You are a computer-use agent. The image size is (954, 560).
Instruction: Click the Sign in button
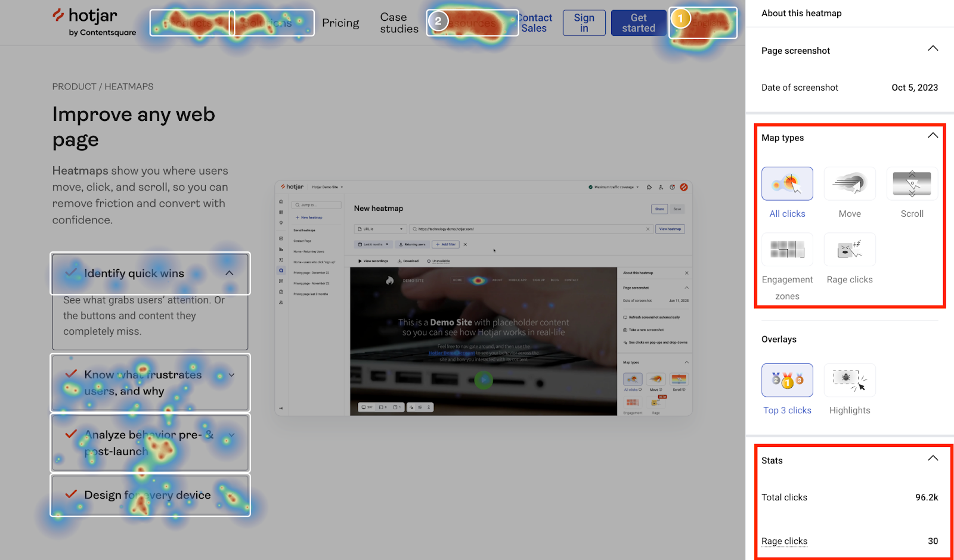pos(584,23)
